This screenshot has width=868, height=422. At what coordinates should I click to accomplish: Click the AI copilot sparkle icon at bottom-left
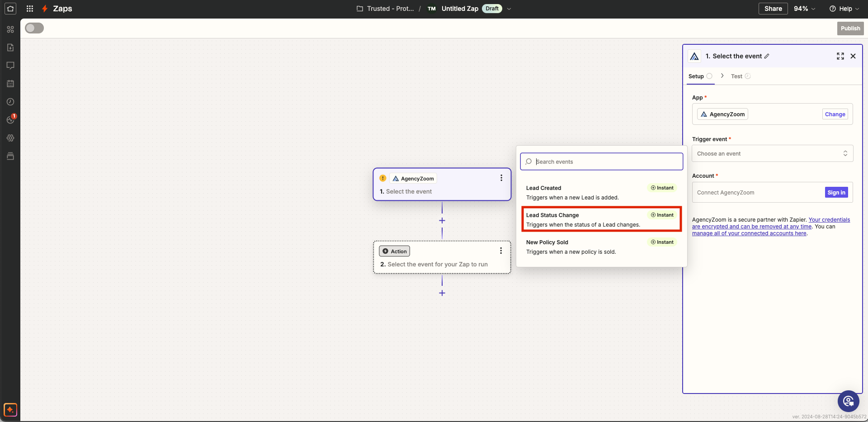pyautogui.click(x=10, y=409)
